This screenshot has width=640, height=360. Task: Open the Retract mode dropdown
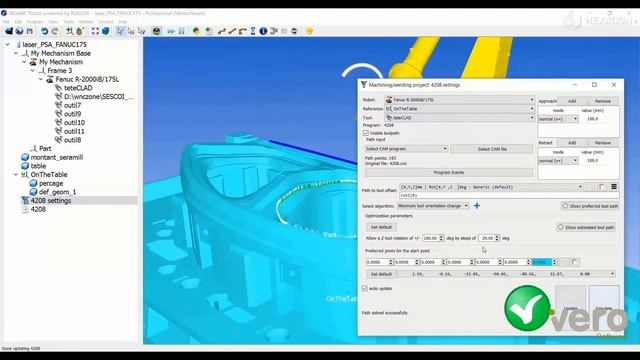[558, 161]
